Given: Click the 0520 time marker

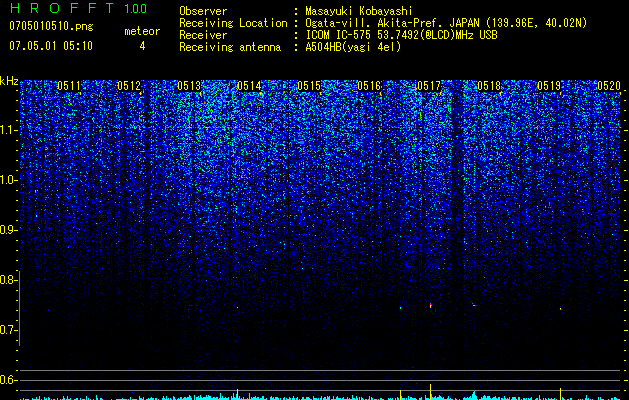Looking at the screenshot, I should (609, 86).
